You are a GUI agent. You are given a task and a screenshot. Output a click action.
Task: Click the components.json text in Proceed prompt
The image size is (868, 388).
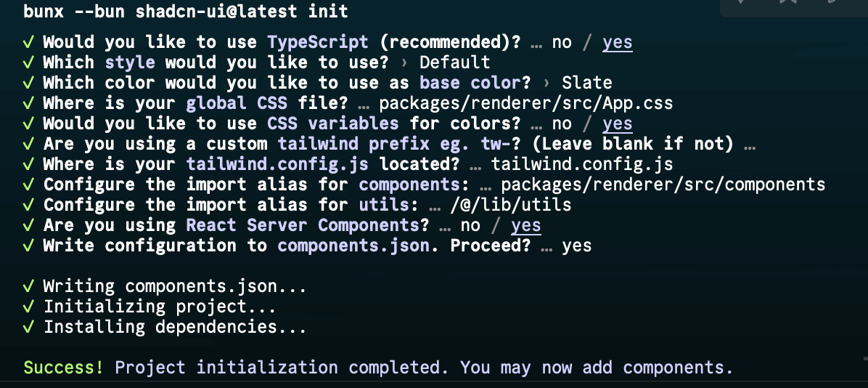[x=353, y=246]
